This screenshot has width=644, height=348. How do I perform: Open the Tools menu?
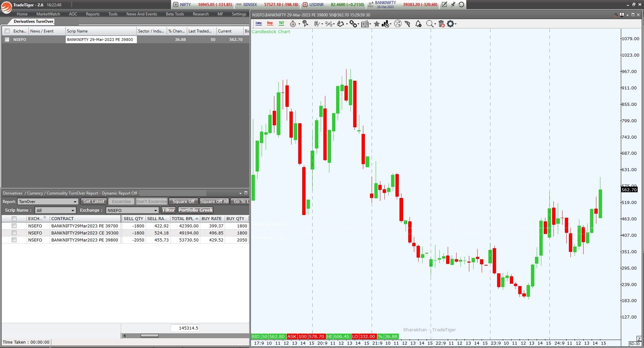113,14
